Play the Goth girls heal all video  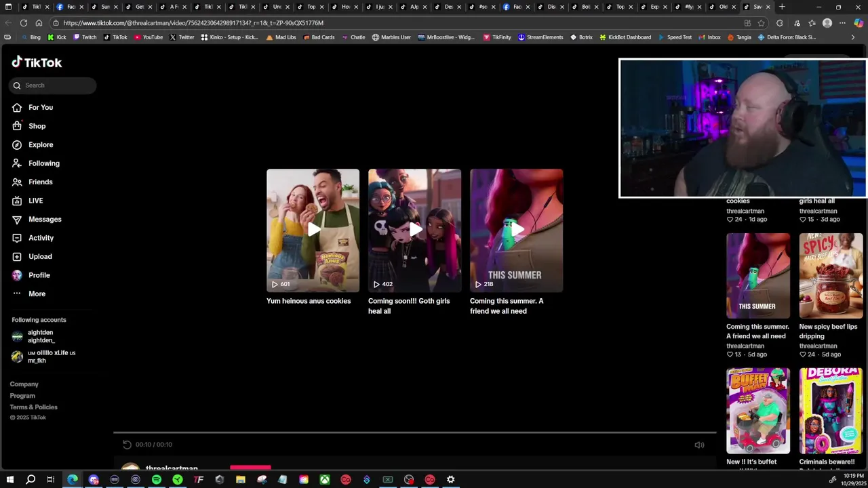click(414, 230)
